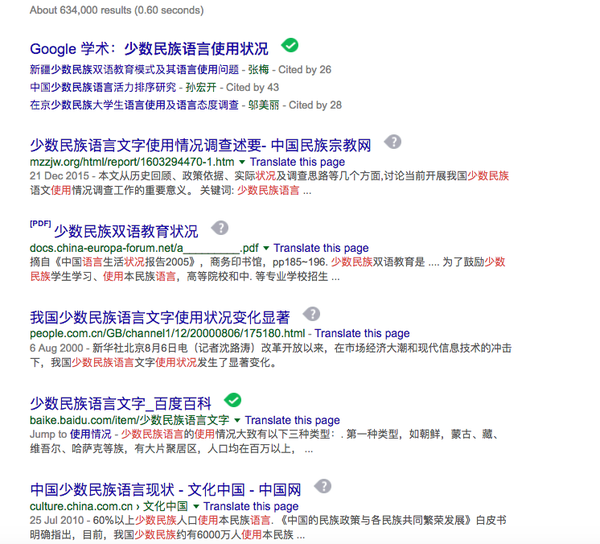Click the Cited by 43 text

pos(253,87)
